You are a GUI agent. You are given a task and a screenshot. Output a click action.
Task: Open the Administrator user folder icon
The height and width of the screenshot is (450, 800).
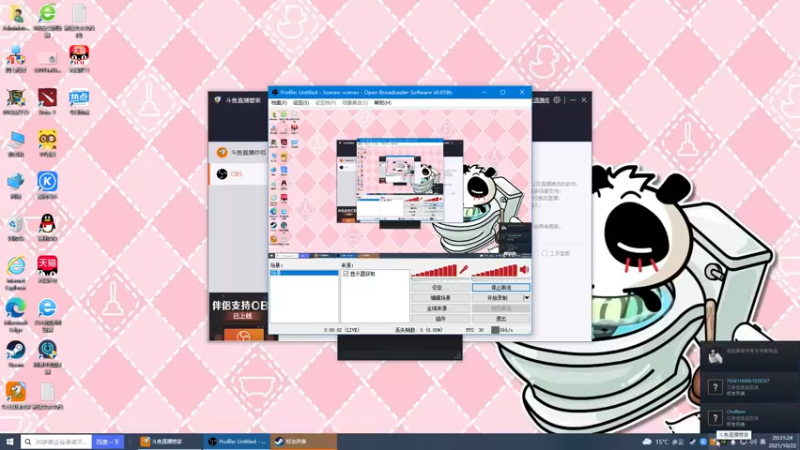click(x=16, y=17)
